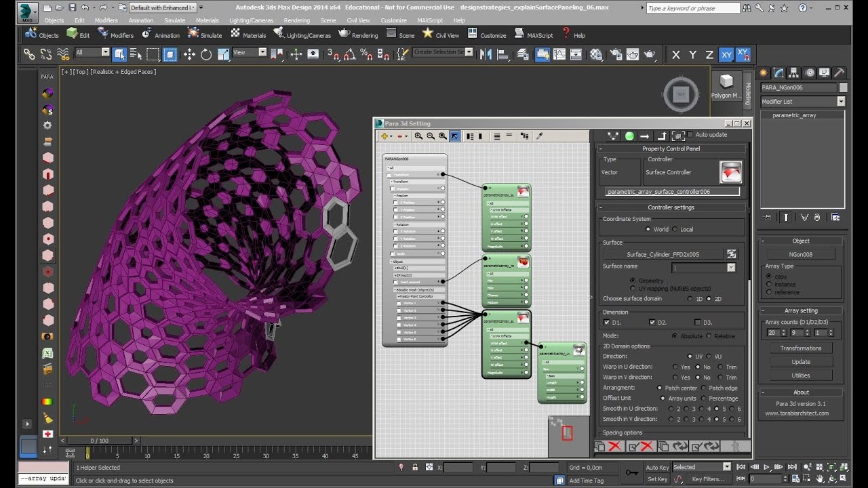Click the ViewCube in the viewport
This screenshot has width=868, height=488.
click(682, 95)
